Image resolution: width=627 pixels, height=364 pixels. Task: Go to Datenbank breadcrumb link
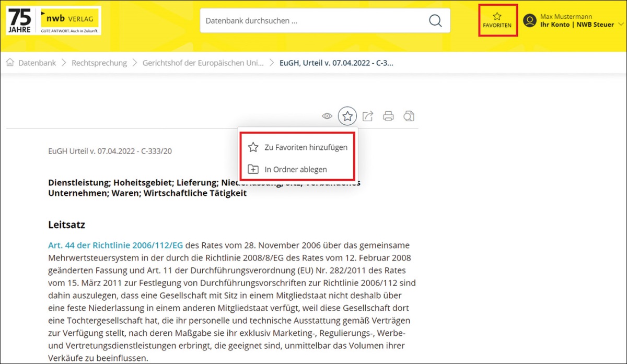(x=37, y=63)
